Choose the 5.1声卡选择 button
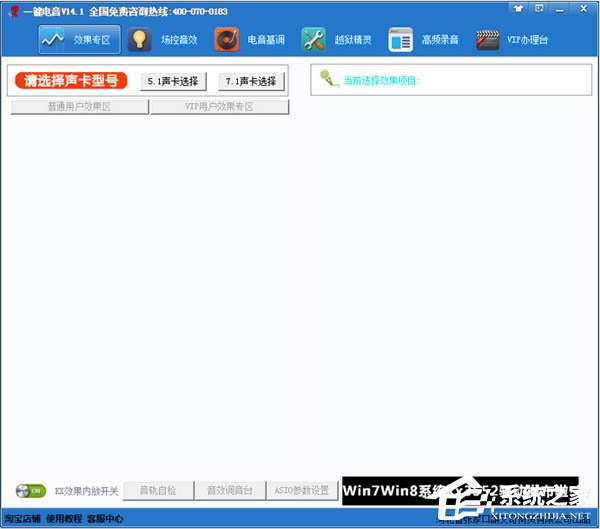 [x=173, y=81]
